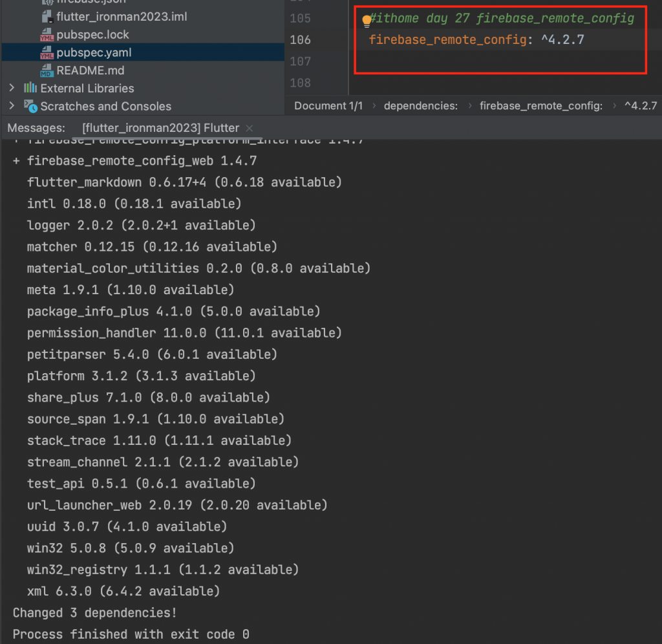This screenshot has width=662, height=644.
Task: Expand the Scratches and Consoles node
Action: pos(12,105)
